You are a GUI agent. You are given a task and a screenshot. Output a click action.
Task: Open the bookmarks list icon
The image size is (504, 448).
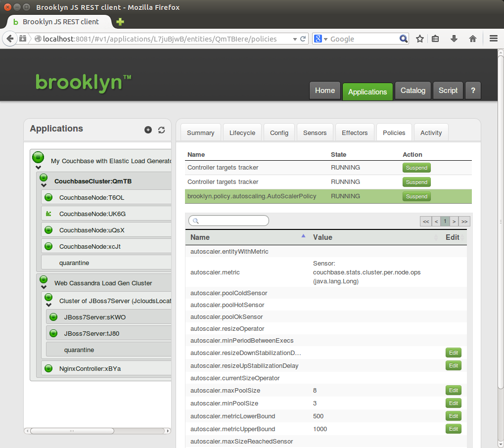click(435, 39)
